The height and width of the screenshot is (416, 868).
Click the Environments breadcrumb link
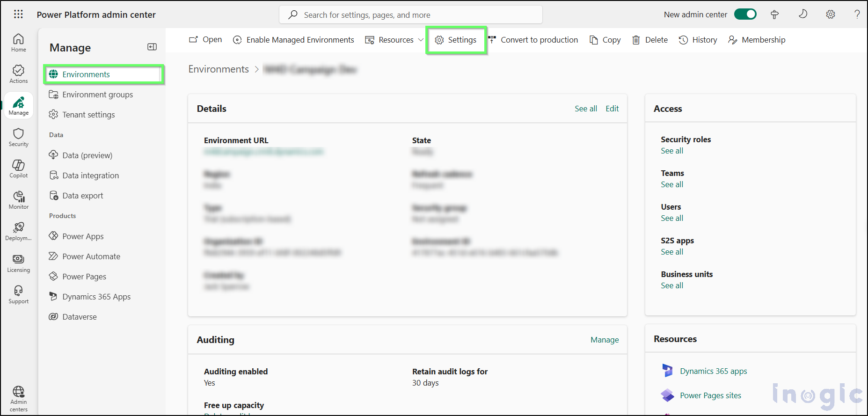tap(219, 69)
